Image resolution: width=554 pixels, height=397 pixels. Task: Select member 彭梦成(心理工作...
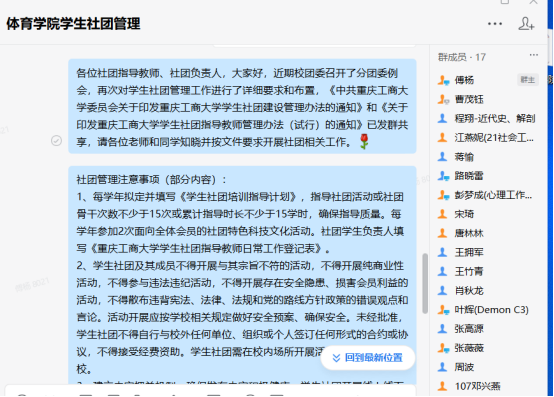click(488, 195)
